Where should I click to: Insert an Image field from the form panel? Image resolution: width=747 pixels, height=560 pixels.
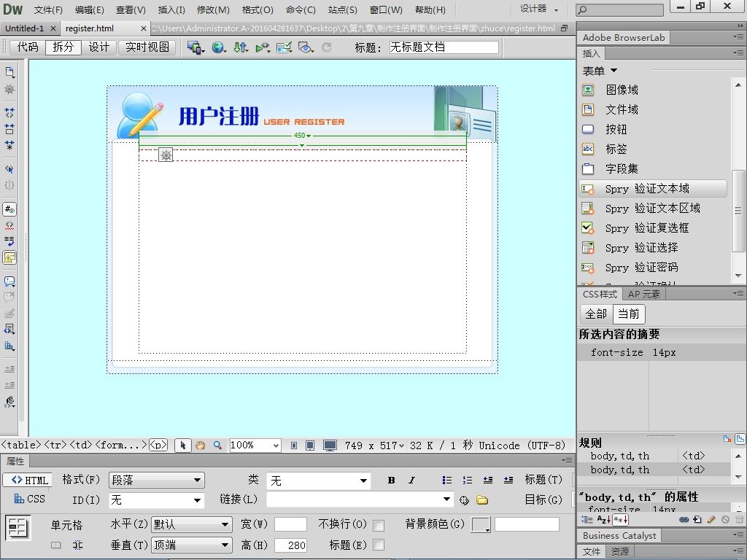pos(622,90)
